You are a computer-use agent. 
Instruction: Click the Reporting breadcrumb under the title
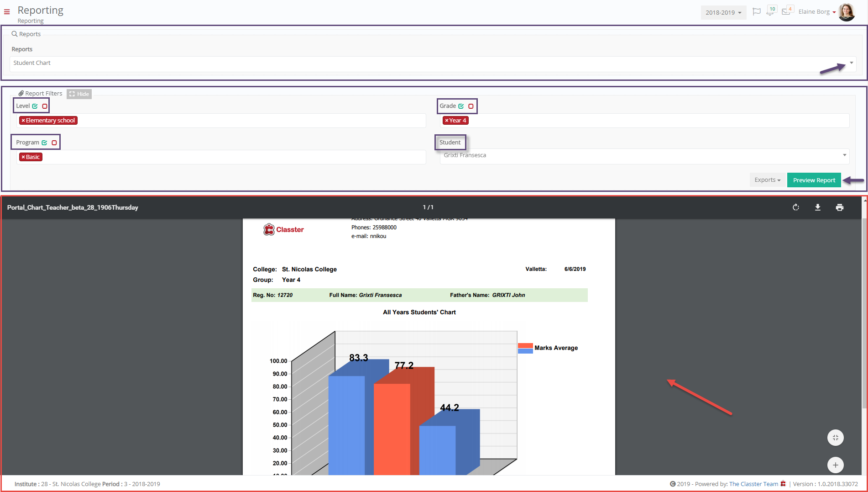tap(31, 21)
